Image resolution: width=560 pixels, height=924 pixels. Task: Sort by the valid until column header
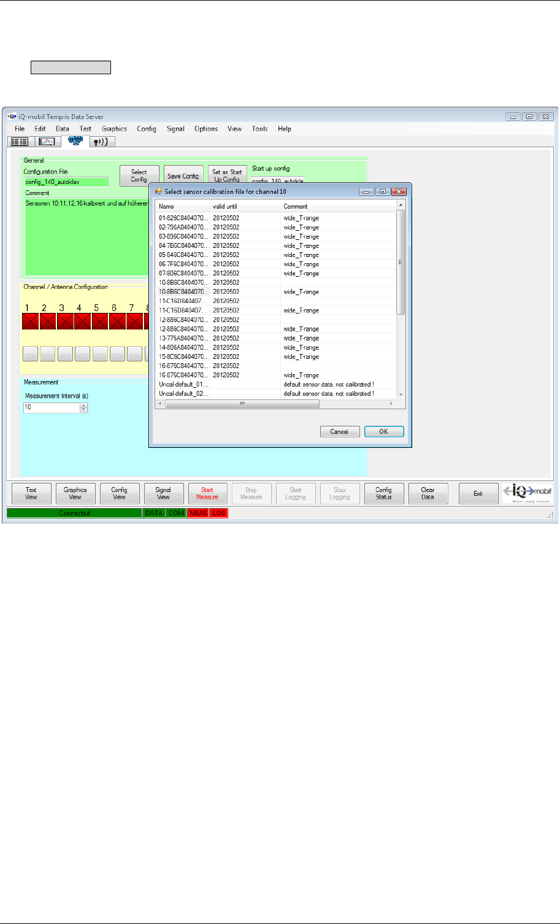point(245,206)
